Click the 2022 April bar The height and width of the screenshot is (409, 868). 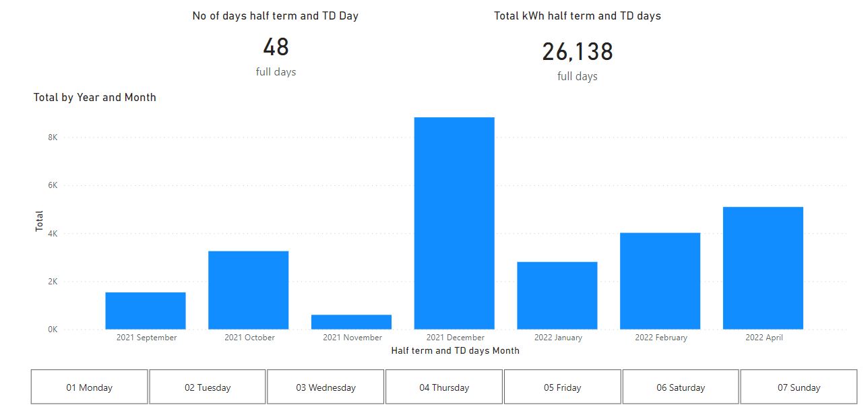click(x=763, y=268)
